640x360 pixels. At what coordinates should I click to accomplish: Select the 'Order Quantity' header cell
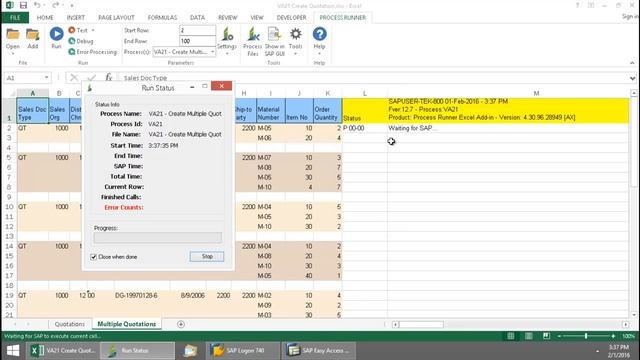click(x=327, y=111)
